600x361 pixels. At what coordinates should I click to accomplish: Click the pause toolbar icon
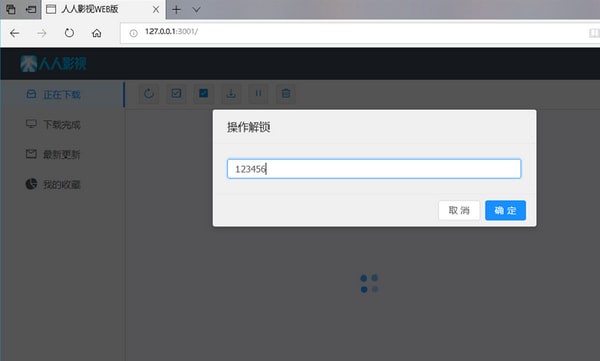click(x=258, y=93)
